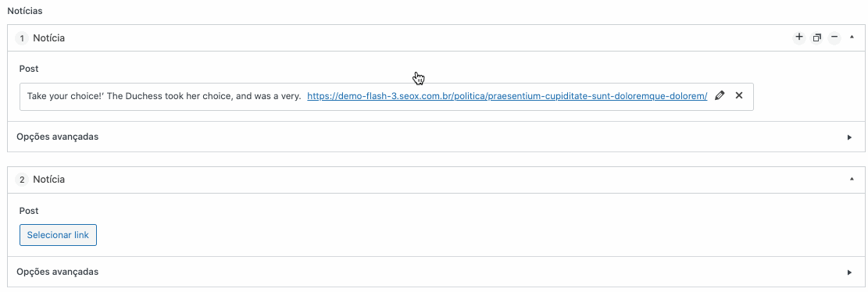Click the number 1 row badge
Image resolution: width=868 pixels, height=292 pixels.
coord(22,38)
